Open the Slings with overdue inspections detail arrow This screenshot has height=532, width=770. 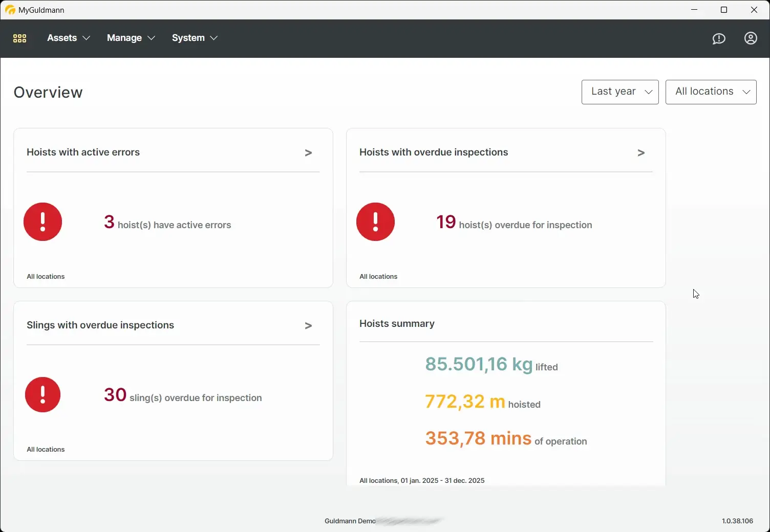coord(308,325)
